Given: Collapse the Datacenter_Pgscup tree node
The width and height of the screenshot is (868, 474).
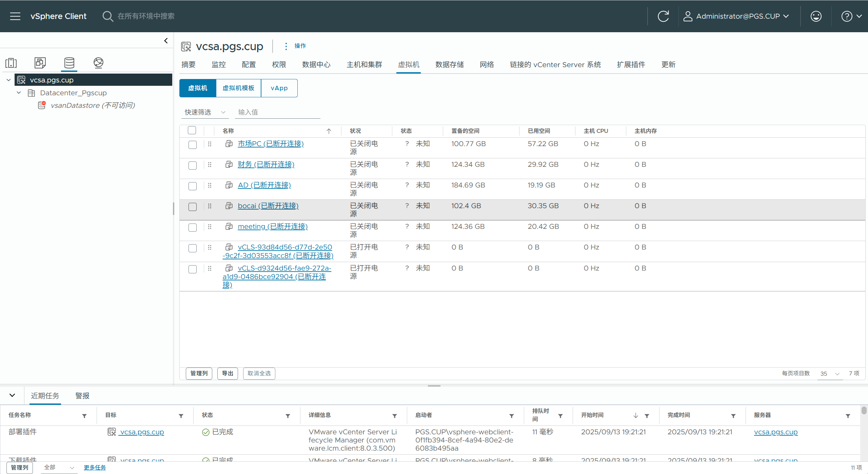Looking at the screenshot, I should point(19,93).
